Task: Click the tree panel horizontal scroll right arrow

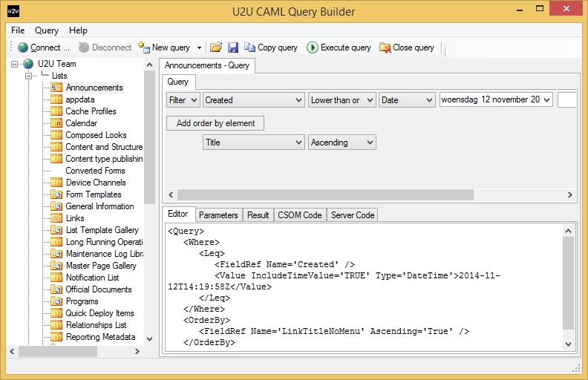Action: point(137,352)
